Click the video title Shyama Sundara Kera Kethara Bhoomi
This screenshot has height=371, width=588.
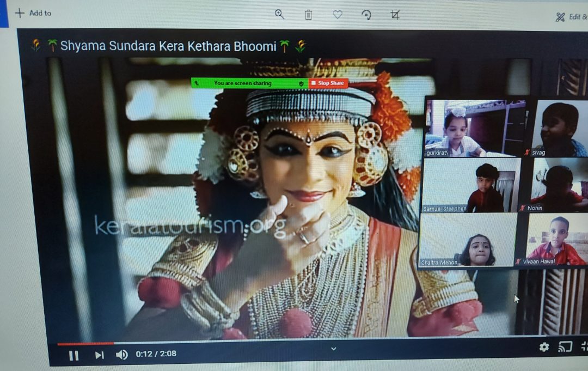[x=168, y=46]
